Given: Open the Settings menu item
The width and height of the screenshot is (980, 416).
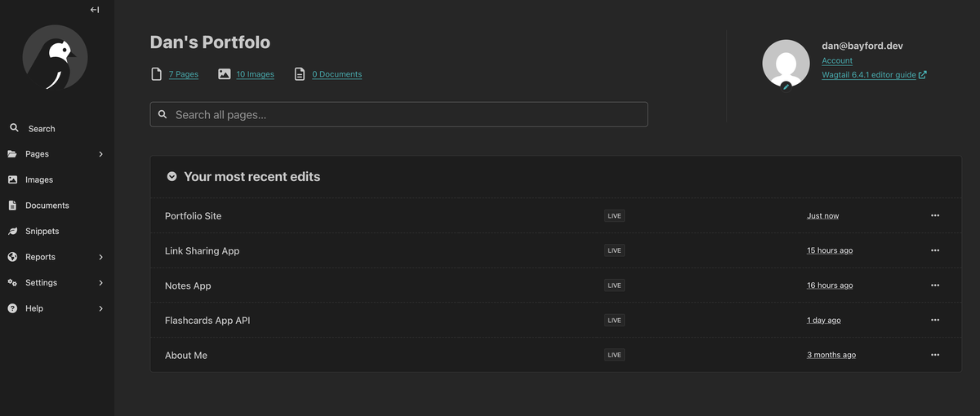Looking at the screenshot, I should click(41, 283).
